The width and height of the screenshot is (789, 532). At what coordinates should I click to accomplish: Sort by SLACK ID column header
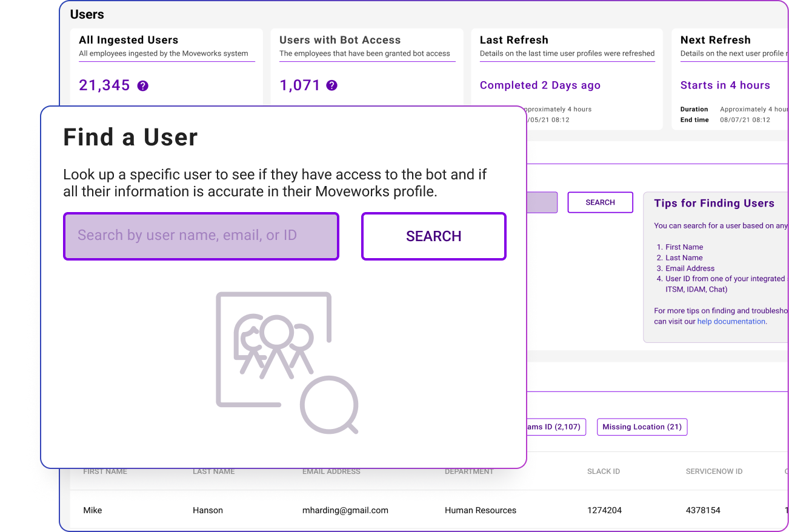click(603, 471)
